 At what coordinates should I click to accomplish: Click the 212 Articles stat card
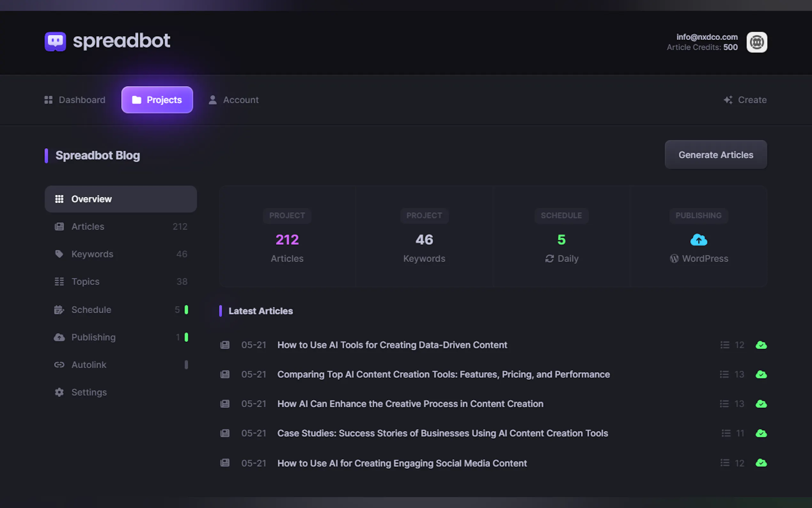tap(287, 240)
